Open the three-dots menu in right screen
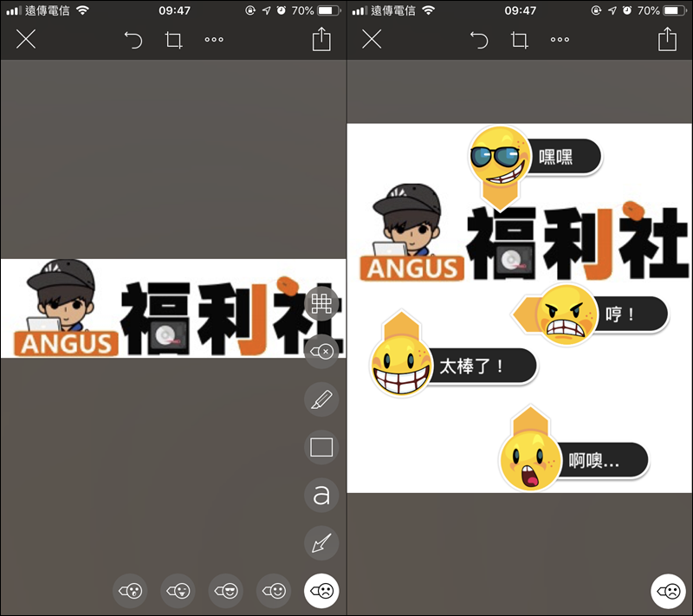This screenshot has height=616, width=693. click(x=560, y=40)
